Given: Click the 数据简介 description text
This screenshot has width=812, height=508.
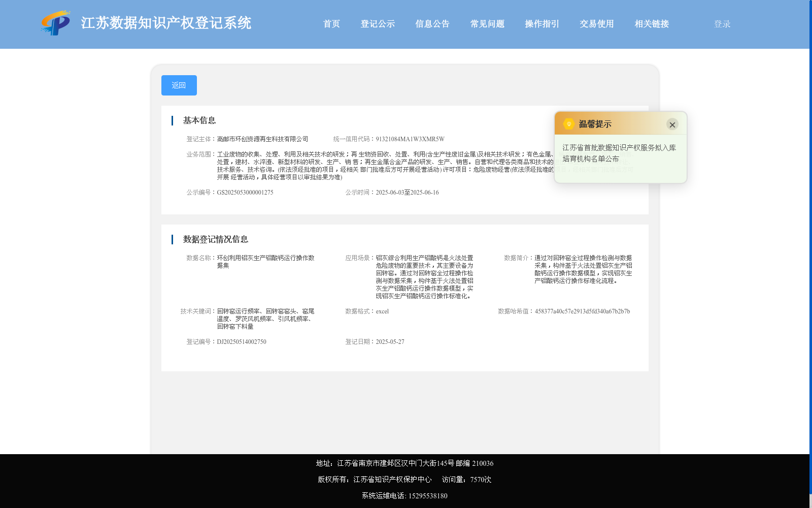Looking at the screenshot, I should point(583,269).
